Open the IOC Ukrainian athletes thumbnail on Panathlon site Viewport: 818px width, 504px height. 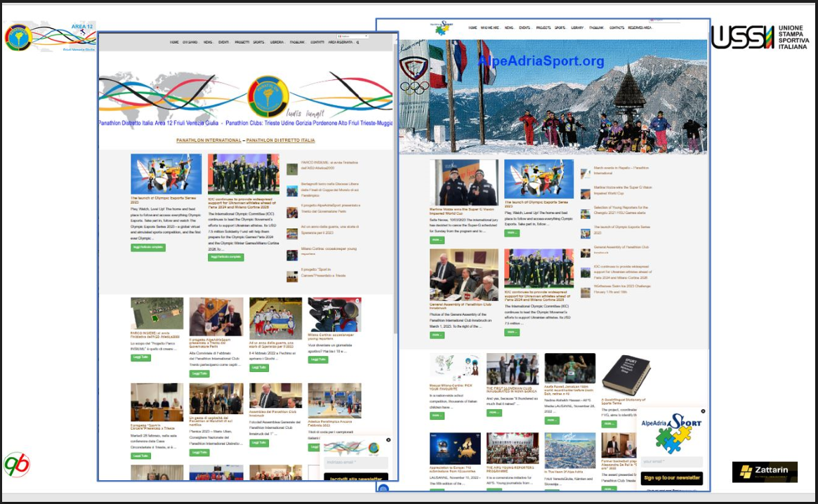(x=243, y=174)
